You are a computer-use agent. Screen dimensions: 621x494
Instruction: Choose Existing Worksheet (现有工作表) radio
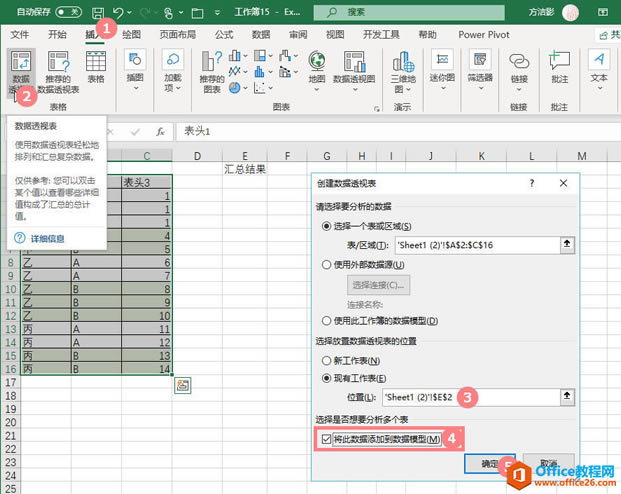click(x=326, y=378)
